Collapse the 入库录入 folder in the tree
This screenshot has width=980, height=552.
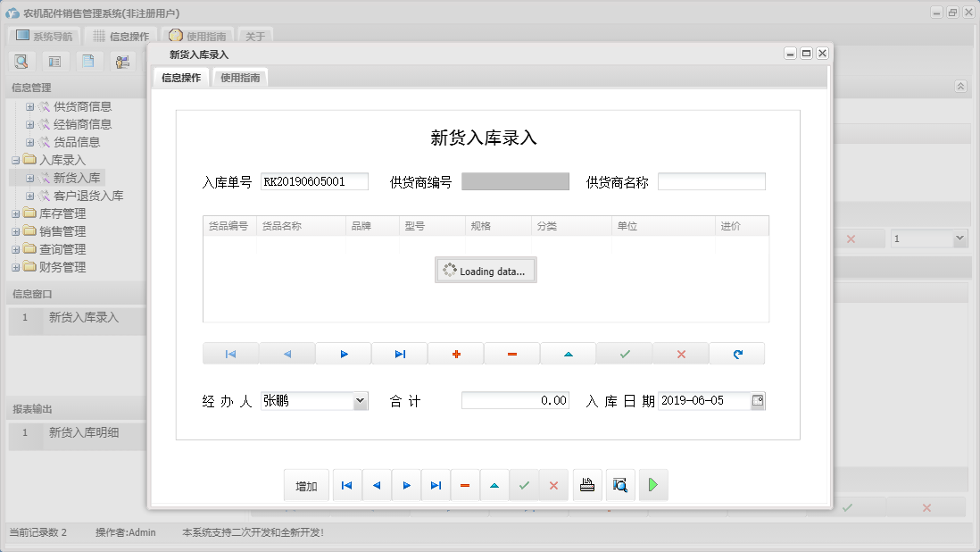pos(15,159)
